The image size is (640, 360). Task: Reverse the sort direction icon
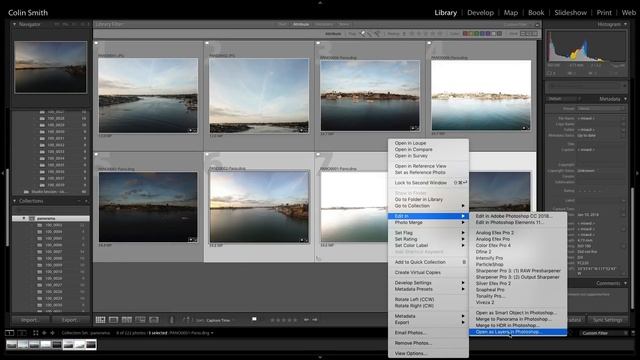(187, 320)
